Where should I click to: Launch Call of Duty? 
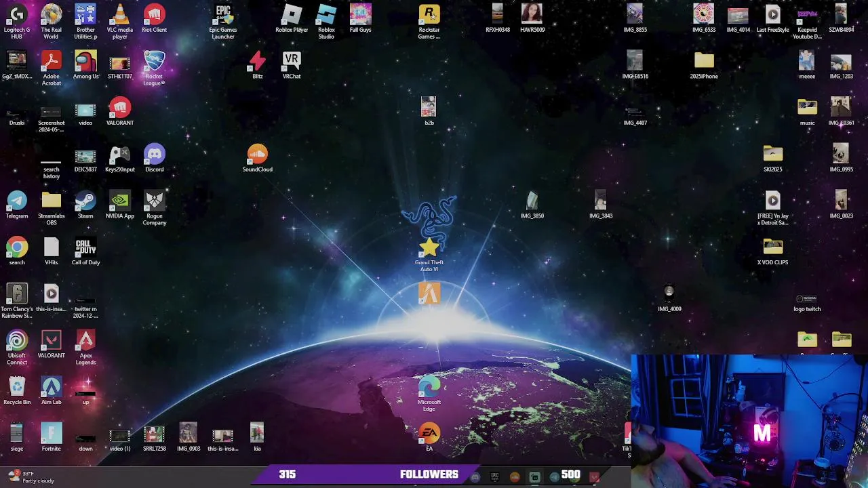[86, 252]
